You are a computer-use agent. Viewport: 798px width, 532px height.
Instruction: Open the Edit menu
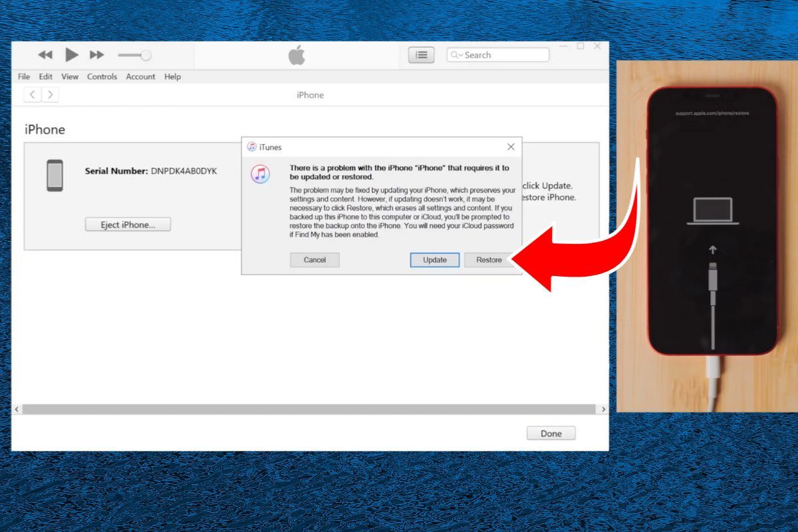click(45, 76)
